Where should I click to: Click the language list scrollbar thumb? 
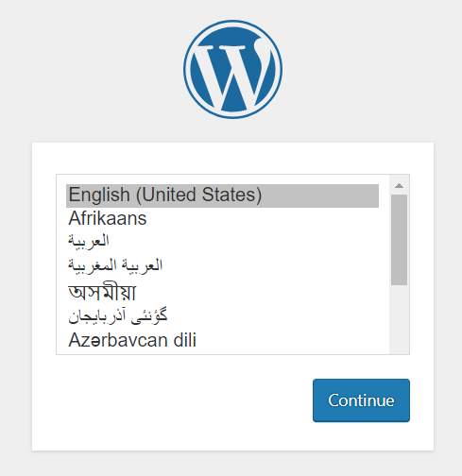coord(400,240)
